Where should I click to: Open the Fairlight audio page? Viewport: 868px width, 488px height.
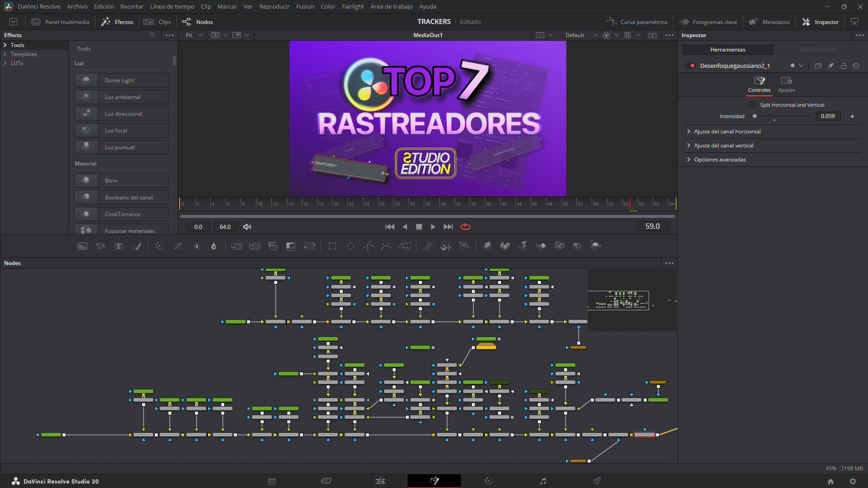click(x=543, y=481)
